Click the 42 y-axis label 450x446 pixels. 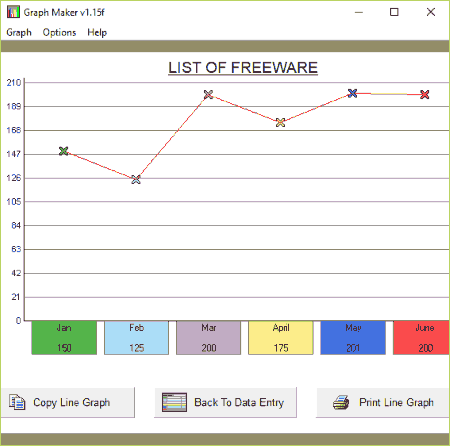tap(16, 273)
